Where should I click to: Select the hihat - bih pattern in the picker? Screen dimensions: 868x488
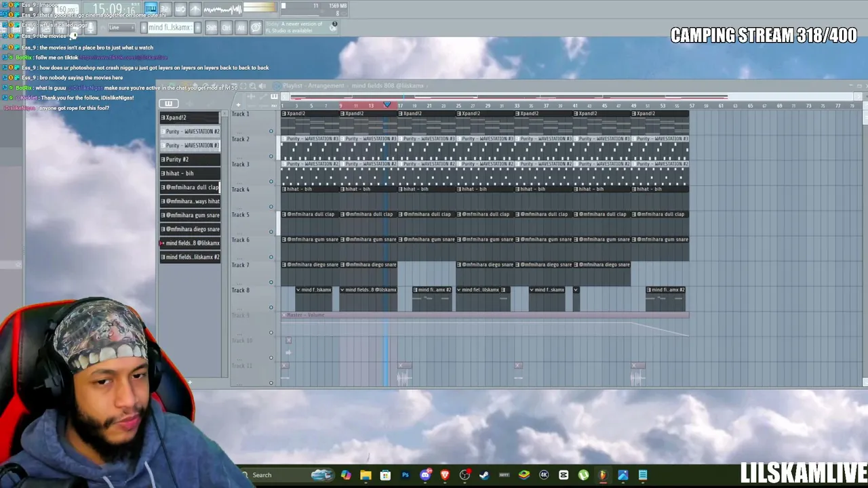point(190,173)
